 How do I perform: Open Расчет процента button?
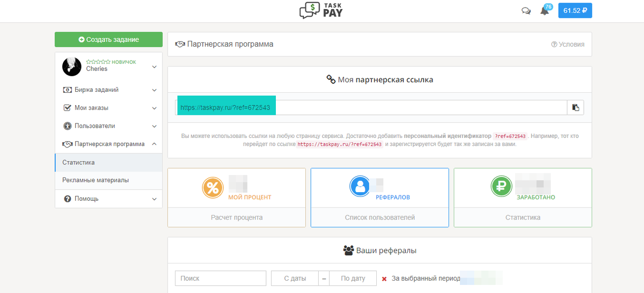point(237,217)
